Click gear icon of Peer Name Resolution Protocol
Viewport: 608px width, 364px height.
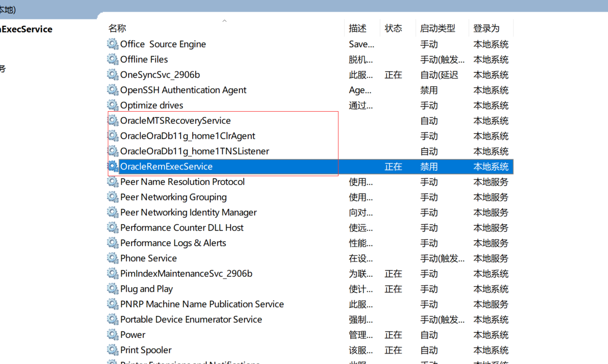(113, 182)
